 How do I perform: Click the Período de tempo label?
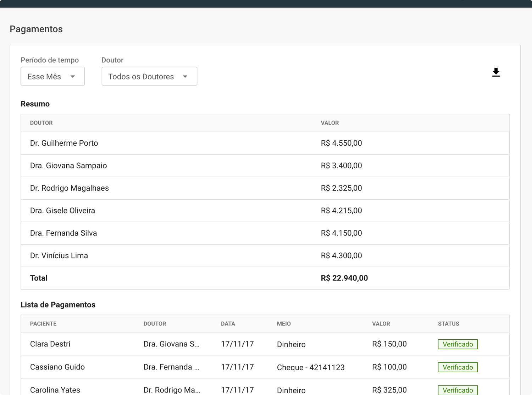50,60
